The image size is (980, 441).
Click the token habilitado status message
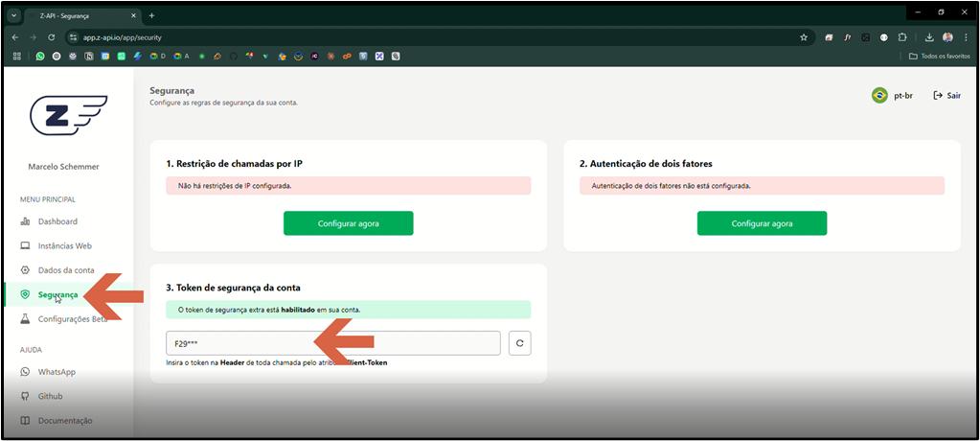(x=348, y=310)
